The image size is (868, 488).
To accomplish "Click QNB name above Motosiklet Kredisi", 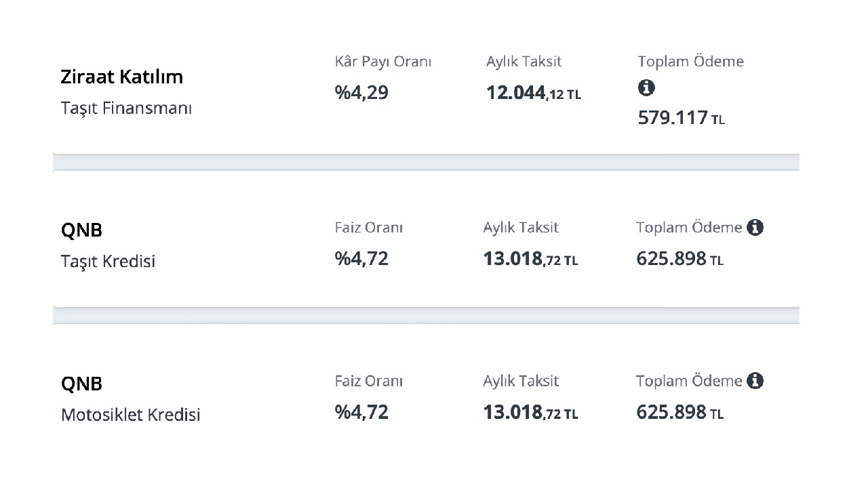I will click(x=81, y=384).
